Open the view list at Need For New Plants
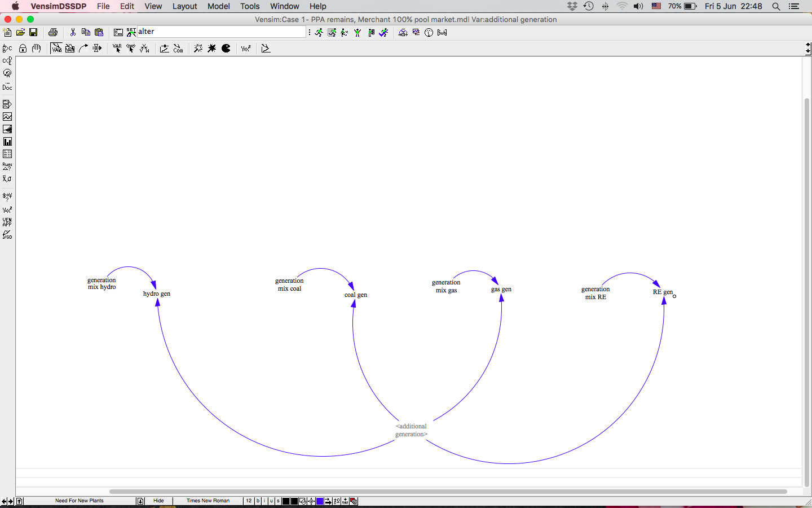 (x=80, y=501)
